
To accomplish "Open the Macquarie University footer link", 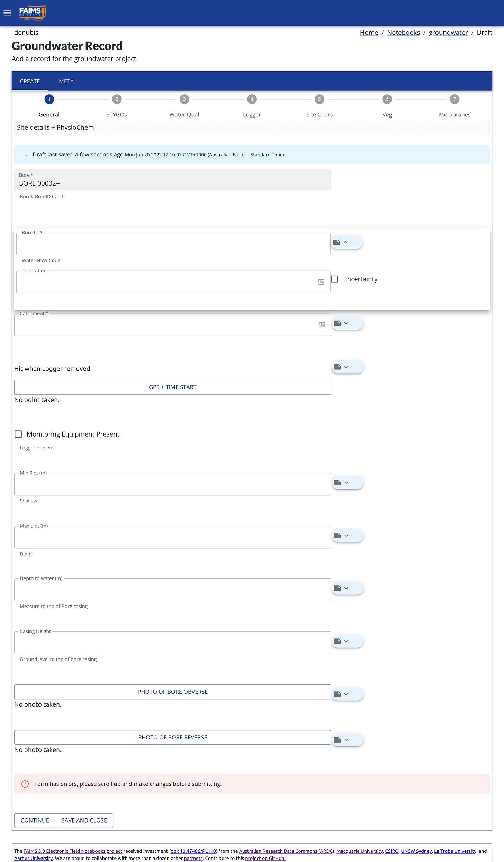I will pyautogui.click(x=360, y=851).
